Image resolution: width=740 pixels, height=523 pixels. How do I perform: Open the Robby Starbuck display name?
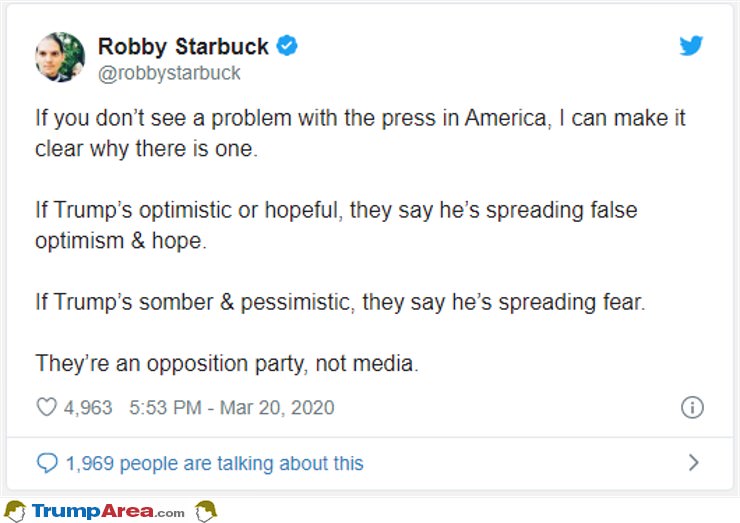click(183, 47)
